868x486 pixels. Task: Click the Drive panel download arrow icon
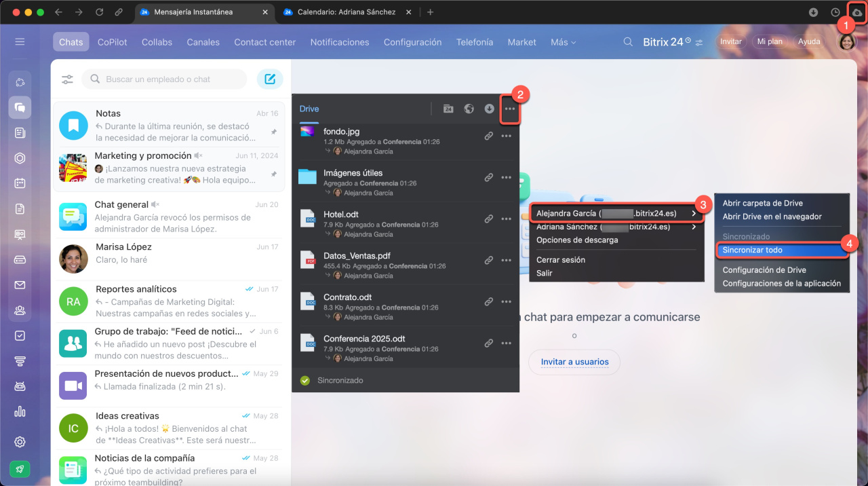point(489,109)
